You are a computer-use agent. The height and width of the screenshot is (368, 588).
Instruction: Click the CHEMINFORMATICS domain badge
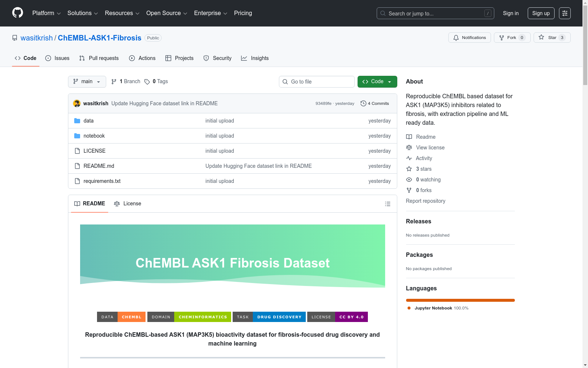(189, 317)
